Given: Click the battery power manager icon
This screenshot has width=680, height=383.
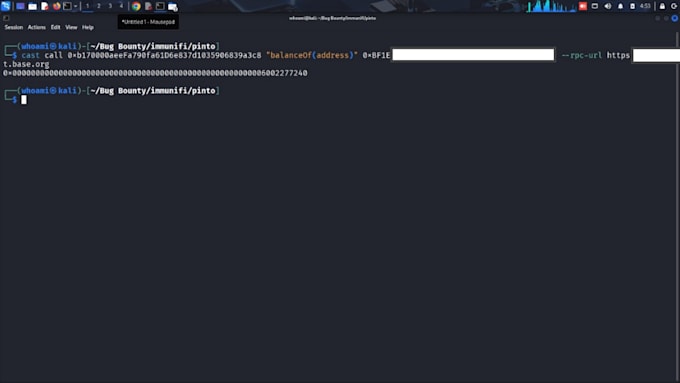Looking at the screenshot, I should (x=632, y=6).
